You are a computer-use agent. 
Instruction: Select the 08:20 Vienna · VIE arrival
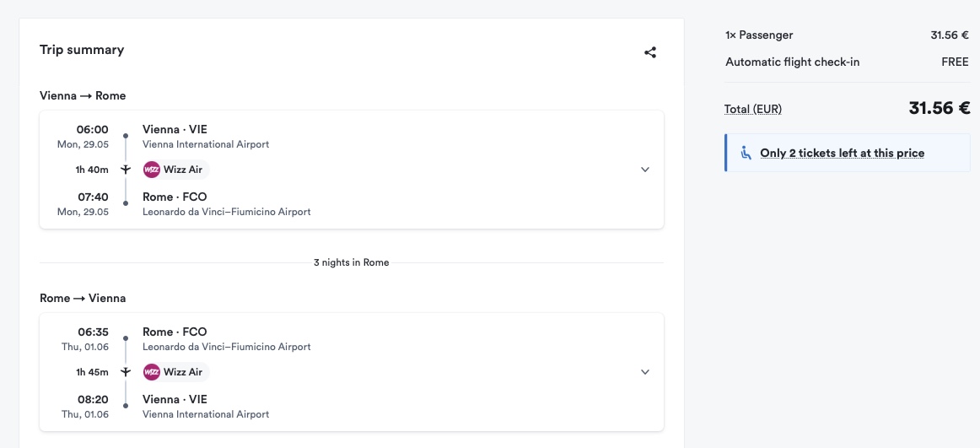pos(175,400)
